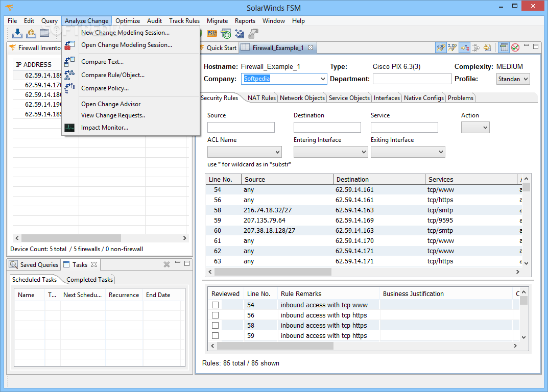Viewport: 548px width, 392px height.
Task: Toggle the arrow-to-tree toolbar icon
Action: (x=464, y=47)
